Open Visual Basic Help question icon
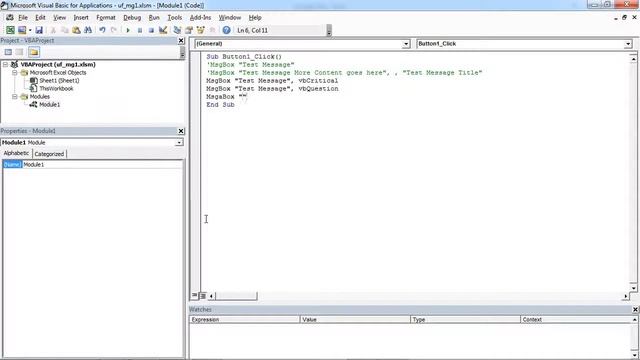This screenshot has height=360, width=640. tap(227, 30)
